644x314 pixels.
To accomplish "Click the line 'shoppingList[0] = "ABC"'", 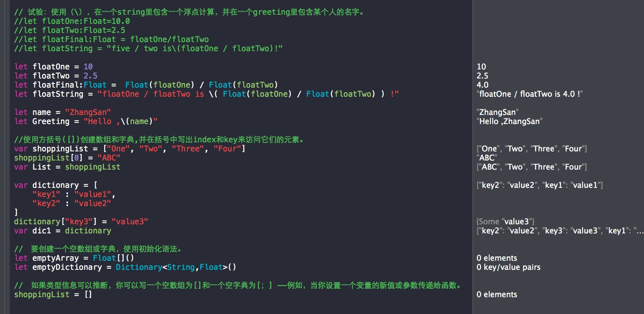I will [67, 158].
